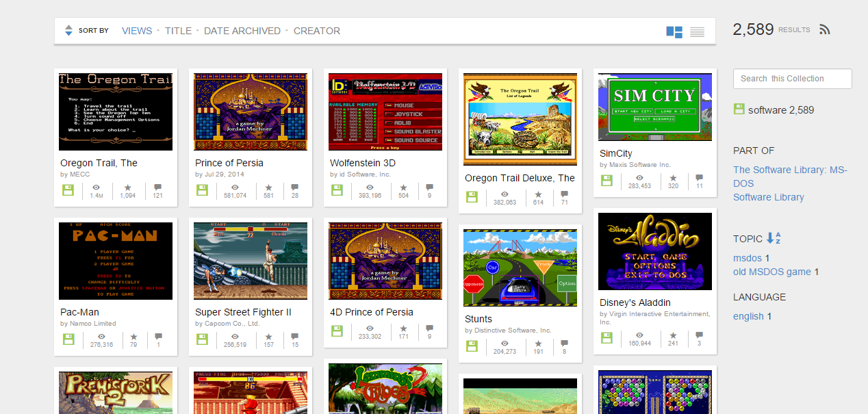Open the Oregon Trail Deluxe legends thumbnail
This screenshot has height=414, width=868.
520,120
